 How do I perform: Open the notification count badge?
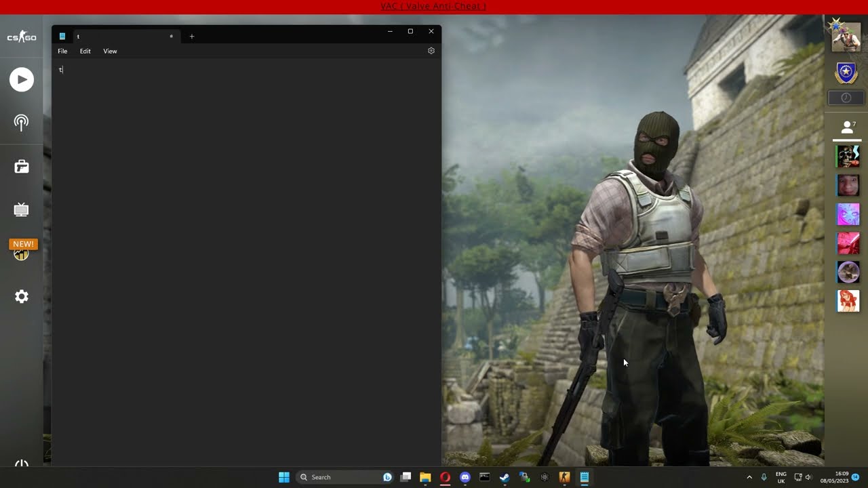pyautogui.click(x=856, y=477)
